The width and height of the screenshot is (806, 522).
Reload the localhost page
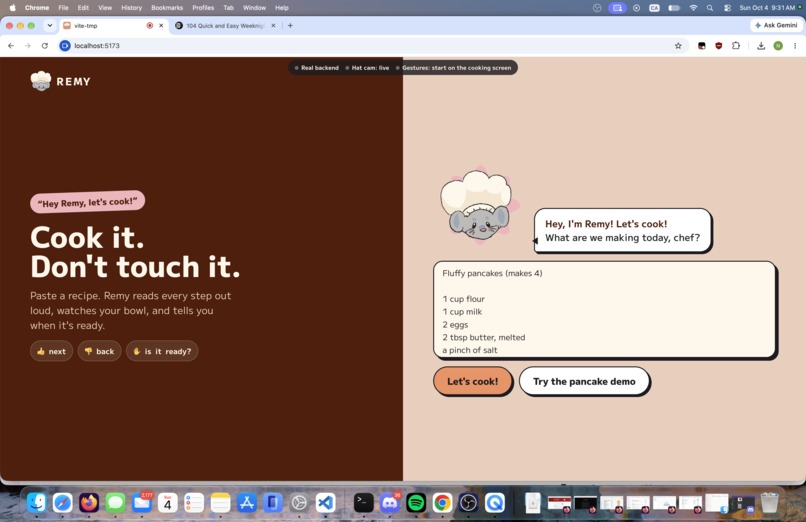45,46
